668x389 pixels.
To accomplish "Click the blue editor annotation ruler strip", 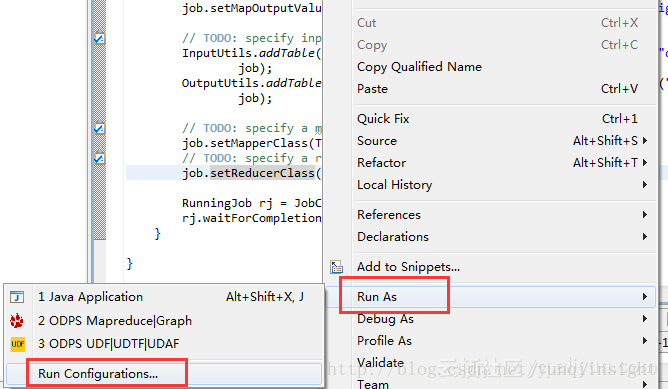I will (x=100, y=120).
